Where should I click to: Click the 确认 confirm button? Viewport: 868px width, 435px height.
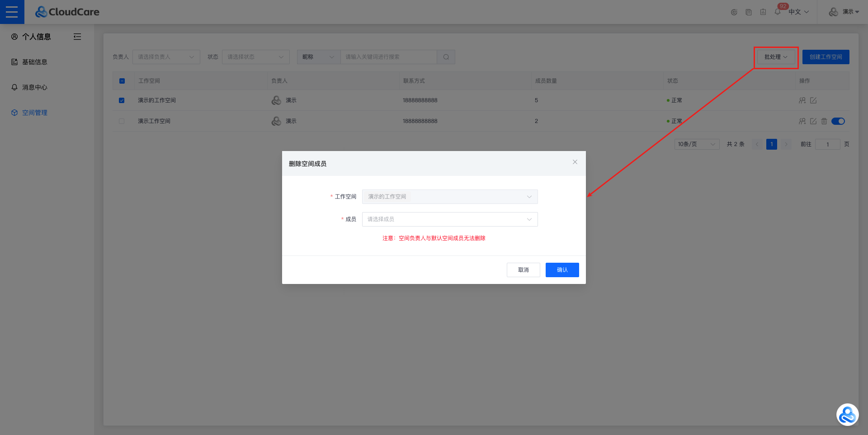pyautogui.click(x=562, y=270)
